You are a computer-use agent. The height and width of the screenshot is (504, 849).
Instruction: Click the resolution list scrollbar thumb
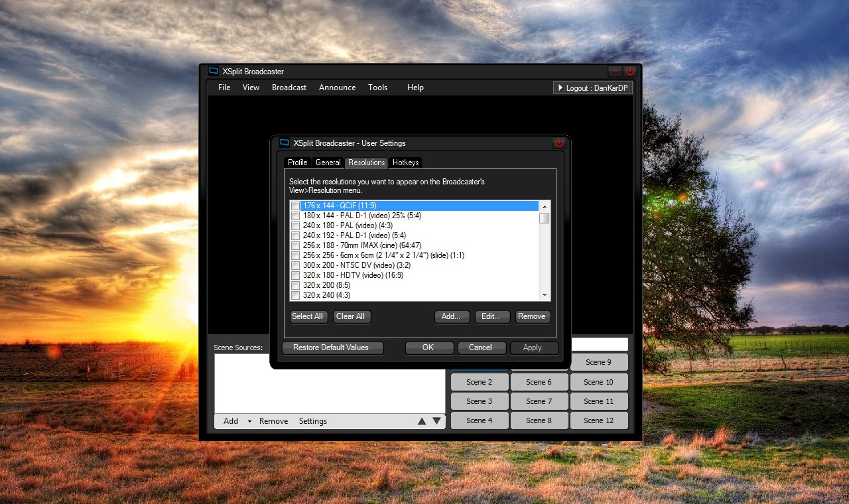(x=545, y=218)
